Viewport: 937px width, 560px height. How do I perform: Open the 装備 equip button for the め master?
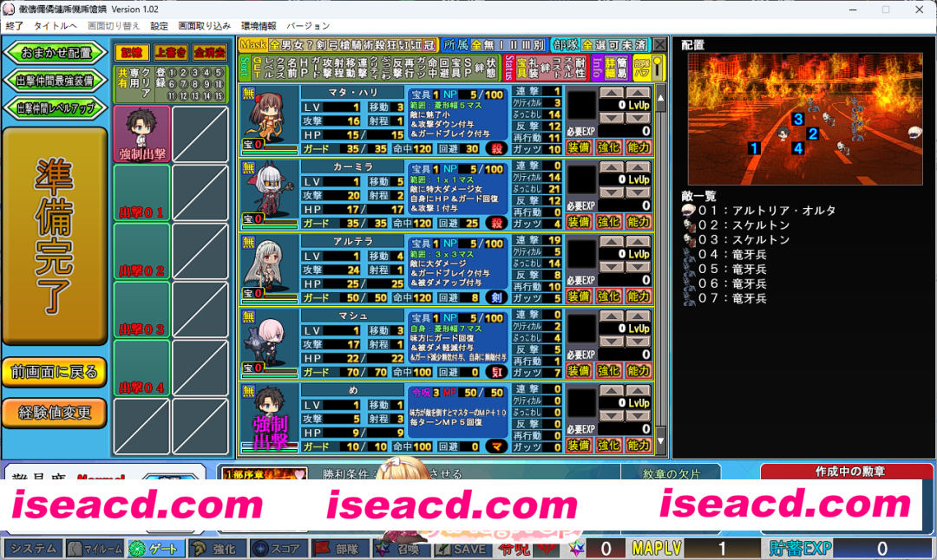579,446
